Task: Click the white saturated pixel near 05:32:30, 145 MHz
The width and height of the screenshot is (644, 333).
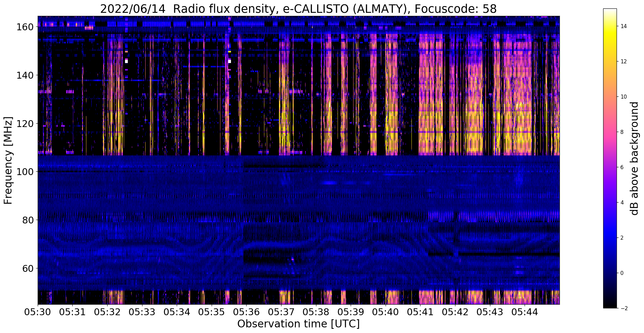Action: pyautogui.click(x=126, y=61)
